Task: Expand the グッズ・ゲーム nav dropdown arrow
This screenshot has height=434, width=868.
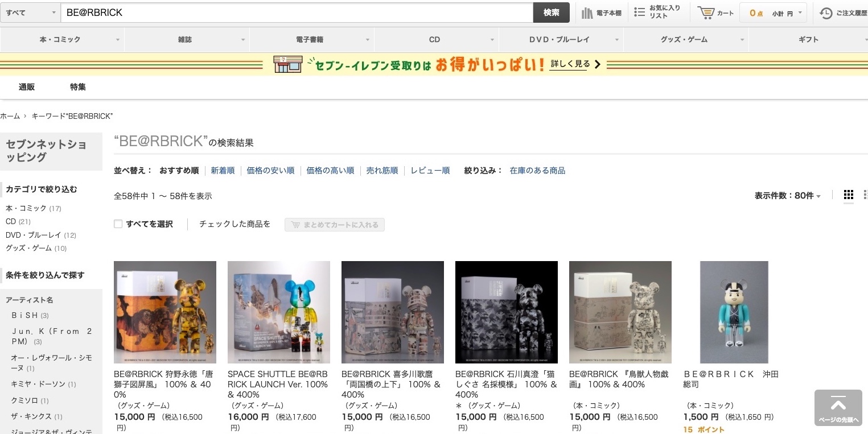Action: pyautogui.click(x=742, y=40)
